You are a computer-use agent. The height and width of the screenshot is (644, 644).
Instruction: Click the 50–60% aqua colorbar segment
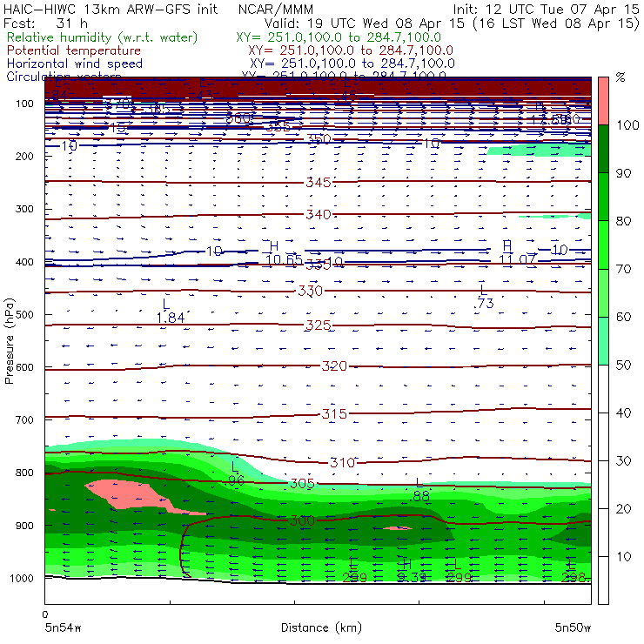603,341
